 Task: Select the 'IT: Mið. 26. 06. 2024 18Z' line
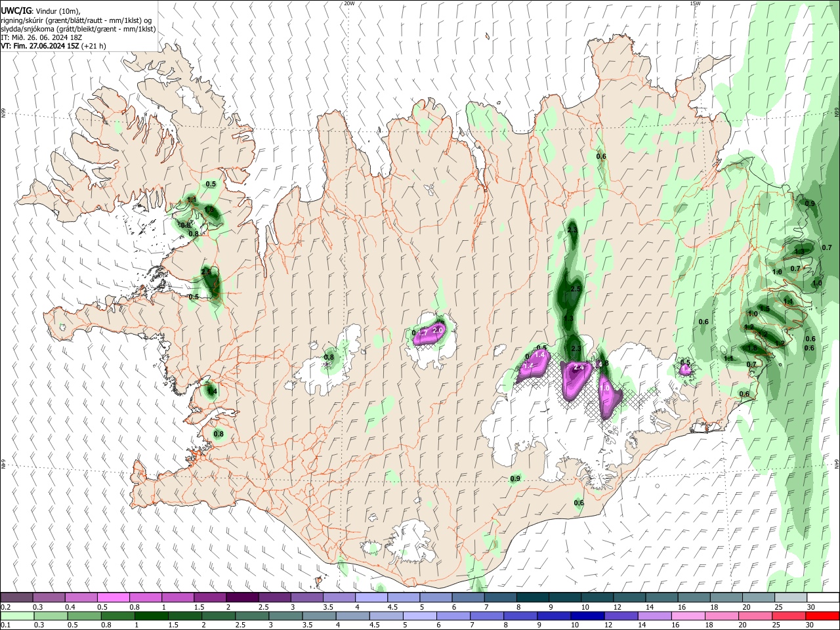pos(41,37)
